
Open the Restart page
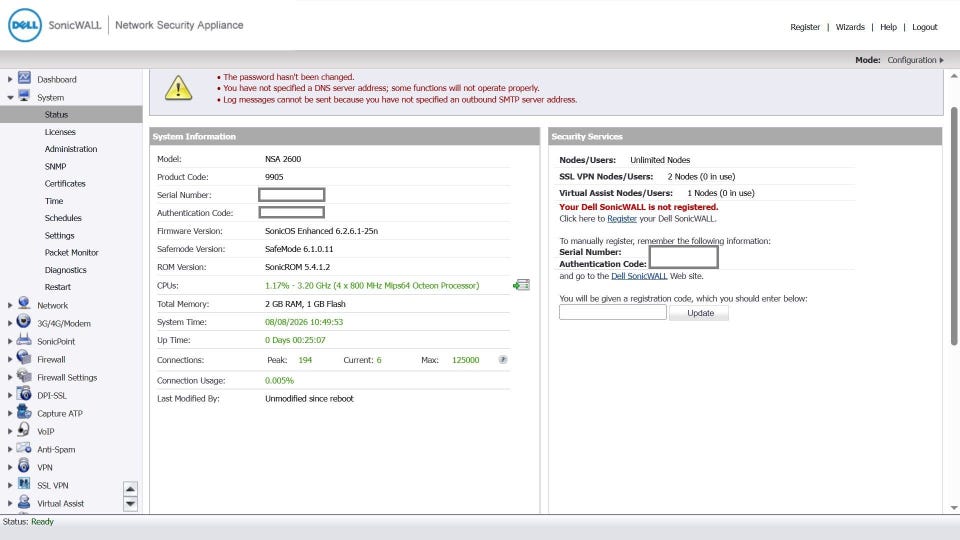click(x=58, y=287)
